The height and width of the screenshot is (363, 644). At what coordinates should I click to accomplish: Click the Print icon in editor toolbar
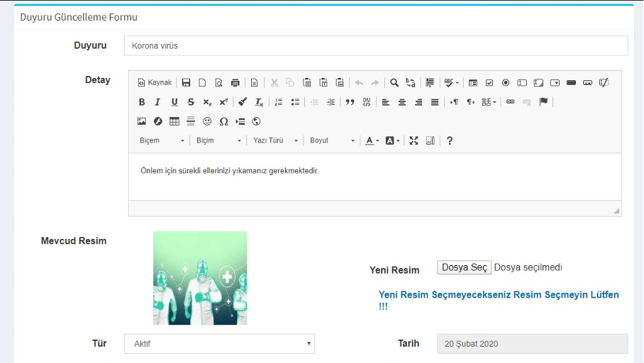pos(235,82)
